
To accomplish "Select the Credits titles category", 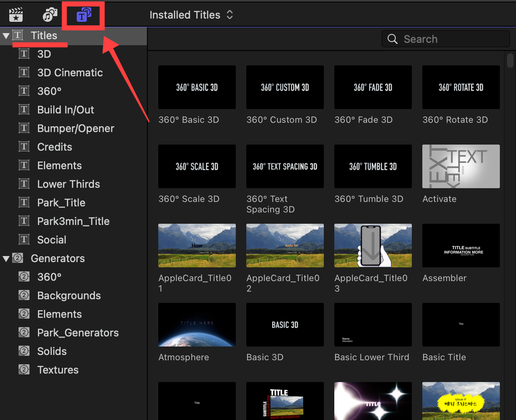I will tap(55, 147).
